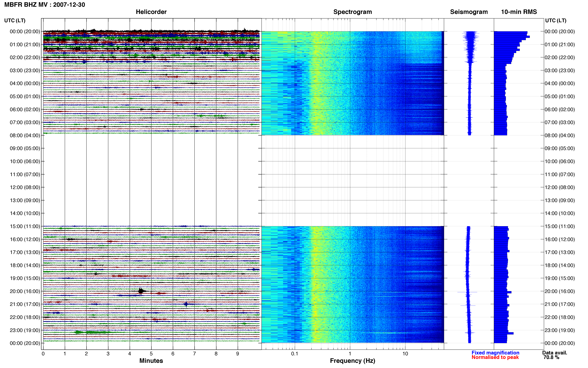This screenshot has height=368, width=588.
Task: Click tick "7" on the Minutes axis
Action: (x=195, y=354)
